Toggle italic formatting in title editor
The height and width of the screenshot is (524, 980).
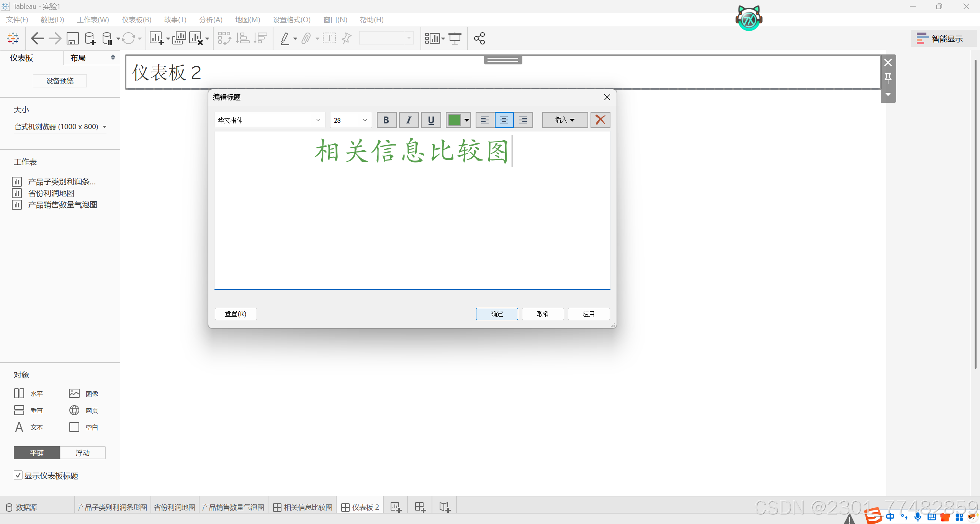pos(409,120)
